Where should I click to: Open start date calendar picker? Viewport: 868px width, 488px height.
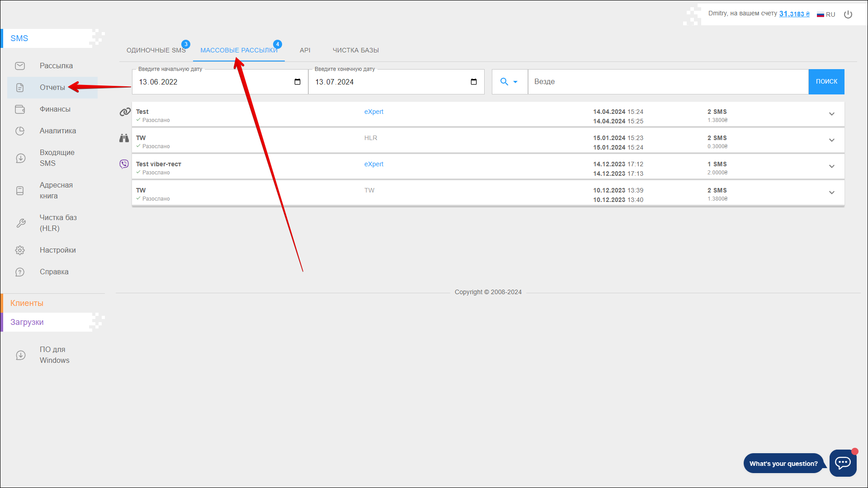point(297,82)
